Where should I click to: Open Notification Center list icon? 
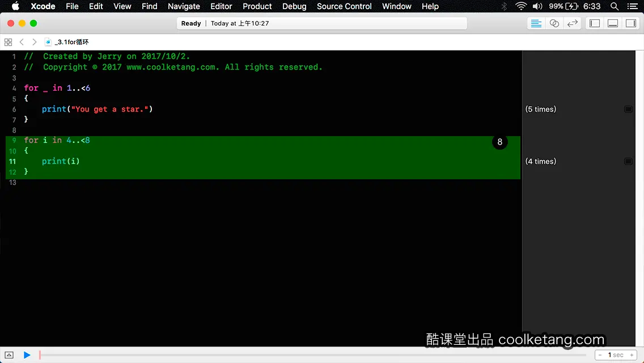[633, 6]
